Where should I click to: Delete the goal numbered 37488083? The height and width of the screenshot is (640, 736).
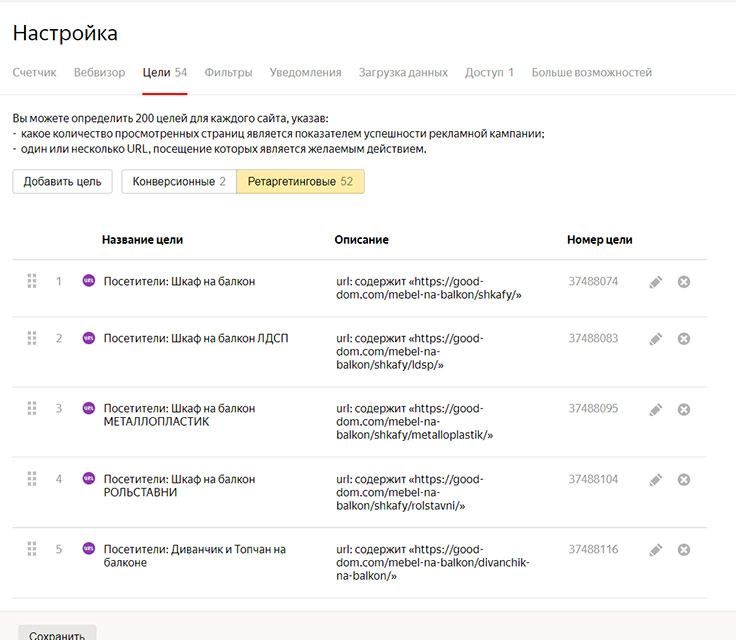click(x=684, y=339)
